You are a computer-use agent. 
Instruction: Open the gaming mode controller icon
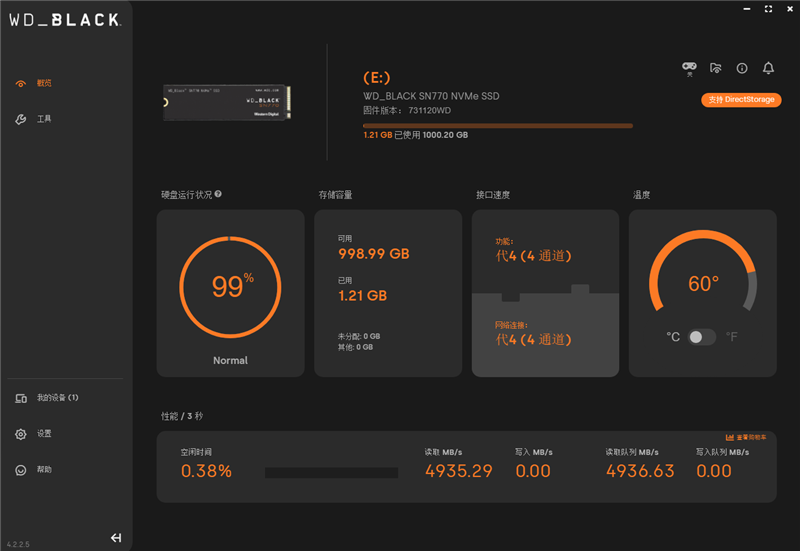point(689,68)
